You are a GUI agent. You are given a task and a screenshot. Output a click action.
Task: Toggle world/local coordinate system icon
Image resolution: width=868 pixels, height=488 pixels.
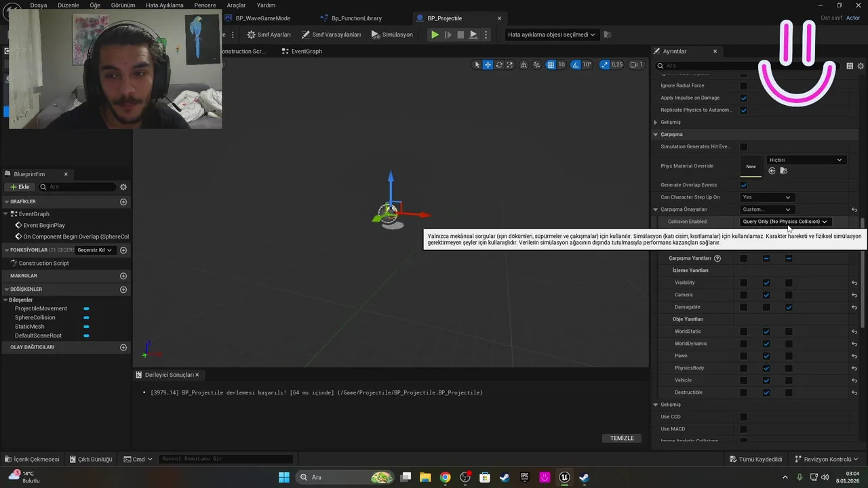[x=525, y=65]
